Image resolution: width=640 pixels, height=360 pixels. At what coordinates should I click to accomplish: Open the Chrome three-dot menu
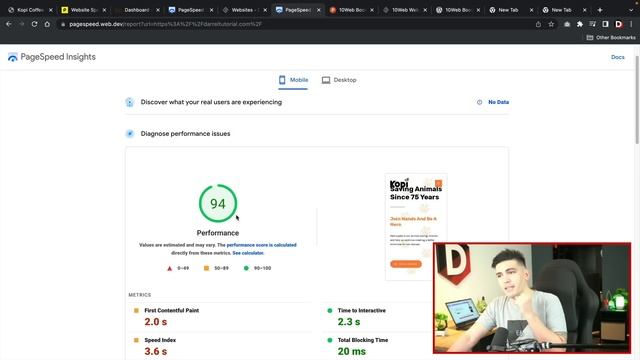[x=631, y=24]
